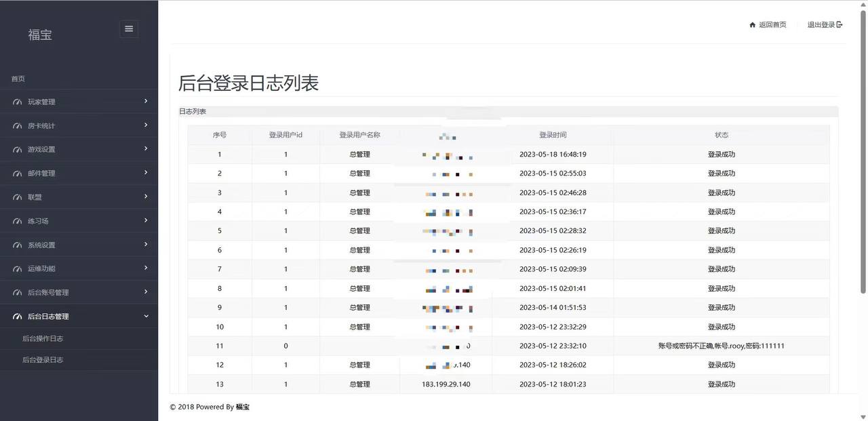
Task: Open the 后台操作日志 submenu item
Action: click(x=43, y=338)
